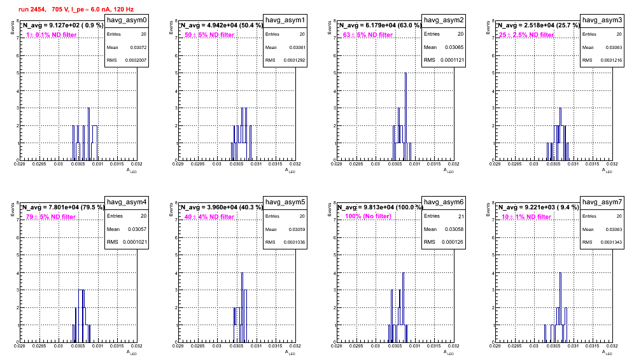Click the magenta 1± 0.1% ND filter label
Viewport: 634px width, 364px height.
pos(52,35)
